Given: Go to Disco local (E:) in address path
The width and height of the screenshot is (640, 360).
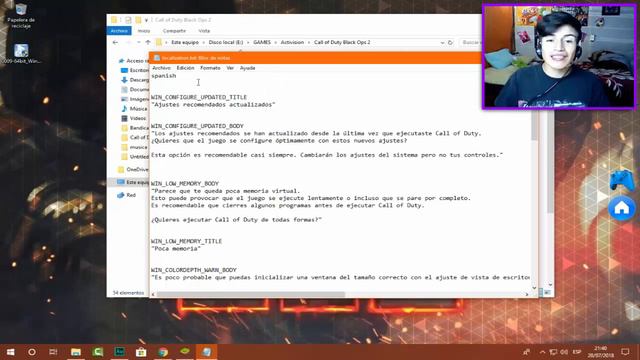Looking at the screenshot, I should (226, 42).
